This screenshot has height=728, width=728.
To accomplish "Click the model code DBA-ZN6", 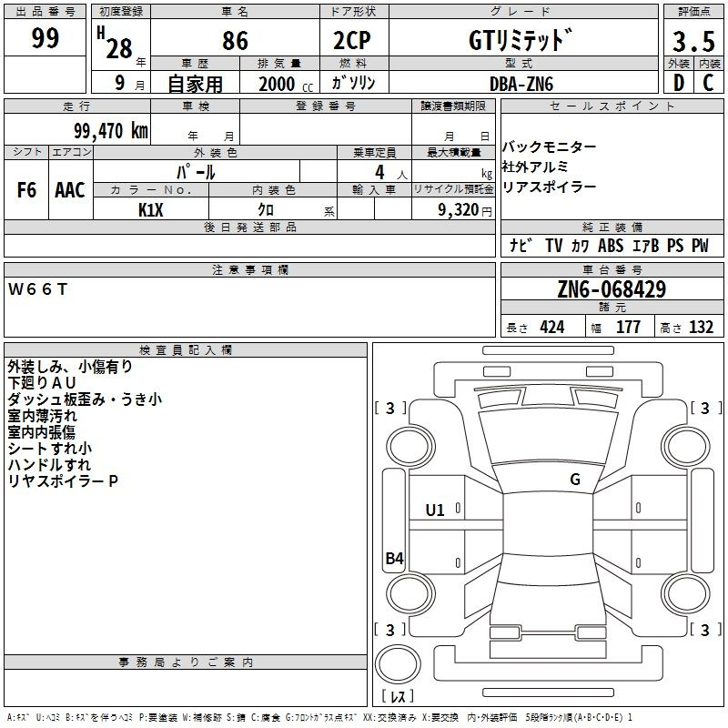I will 521,83.
